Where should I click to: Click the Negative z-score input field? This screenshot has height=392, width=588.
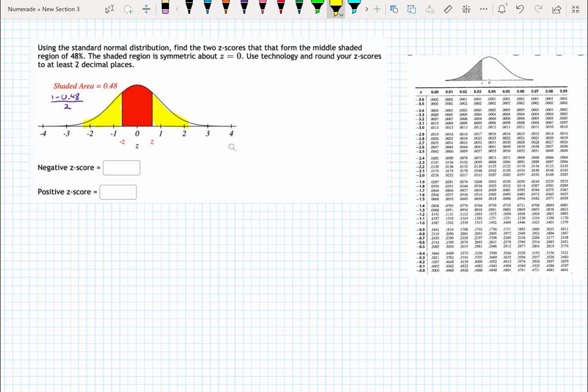[122, 167]
